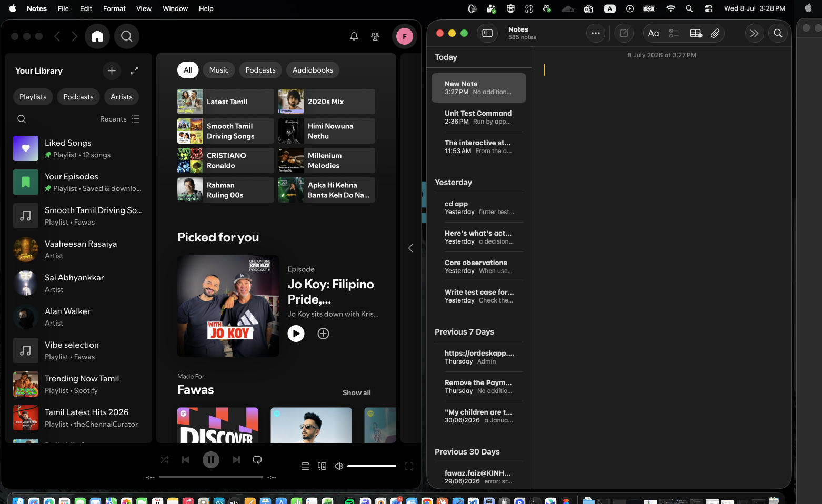Add Jo Koy episode to library

tap(323, 334)
